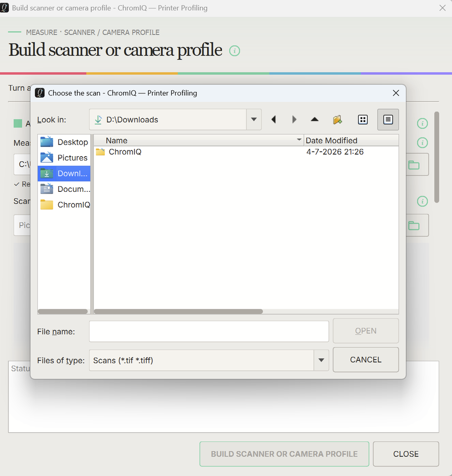
Task: Click the File name input field
Action: point(209,331)
